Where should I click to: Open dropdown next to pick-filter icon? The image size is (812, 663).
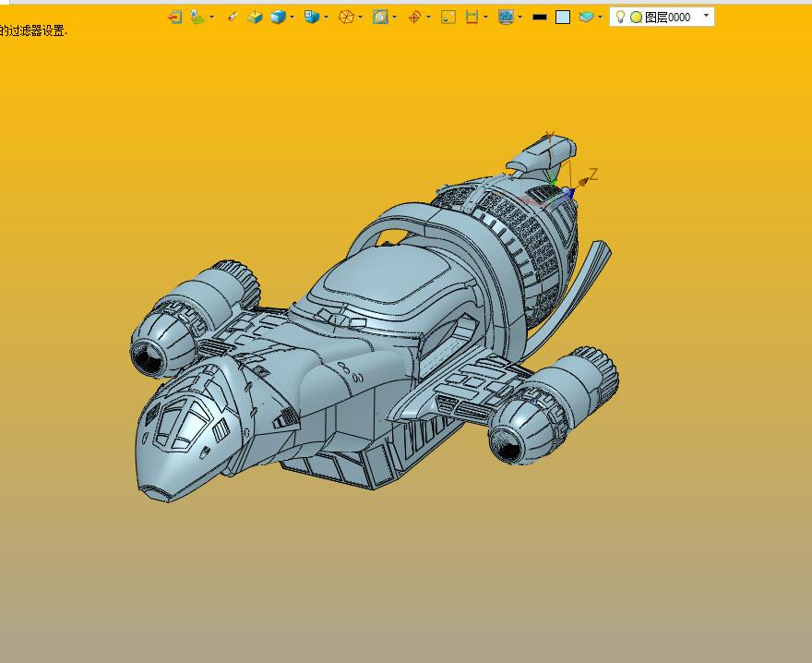pos(212,18)
